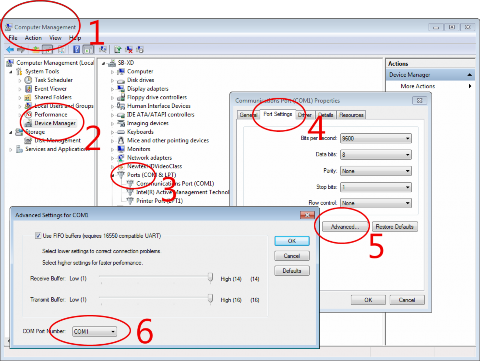
Task: Open the Bits per second dropdown
Action: [376, 138]
